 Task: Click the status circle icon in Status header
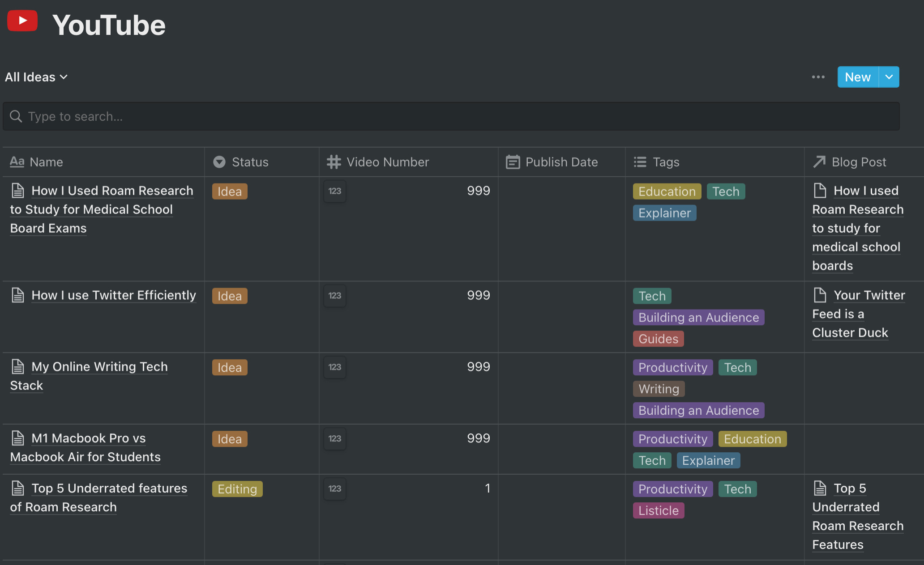pos(219,162)
